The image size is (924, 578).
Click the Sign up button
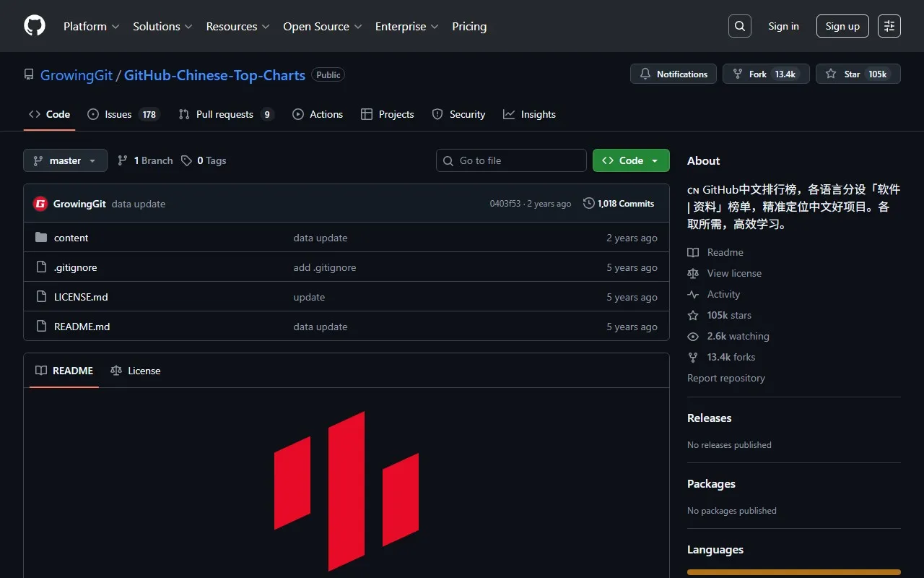(842, 26)
